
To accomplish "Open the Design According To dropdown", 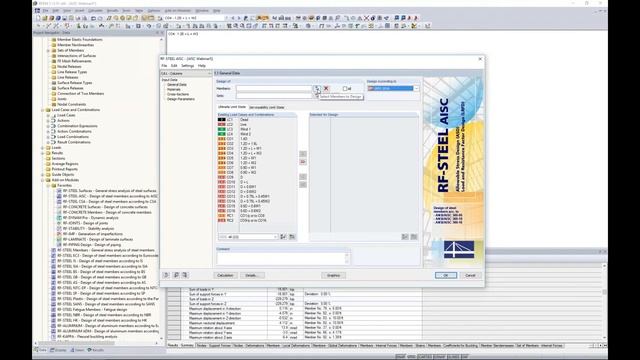I will click(416, 88).
